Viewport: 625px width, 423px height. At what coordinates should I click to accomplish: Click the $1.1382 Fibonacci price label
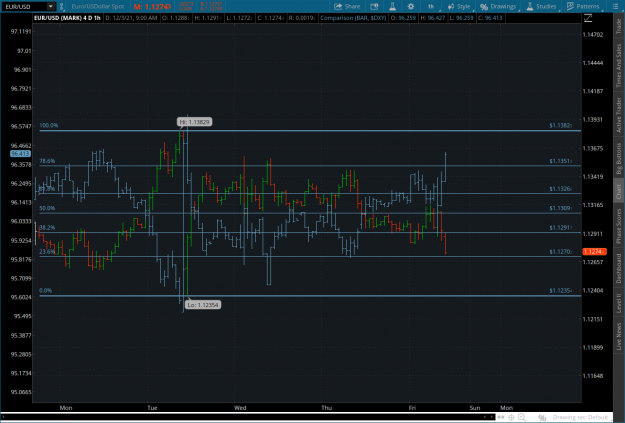coord(560,125)
